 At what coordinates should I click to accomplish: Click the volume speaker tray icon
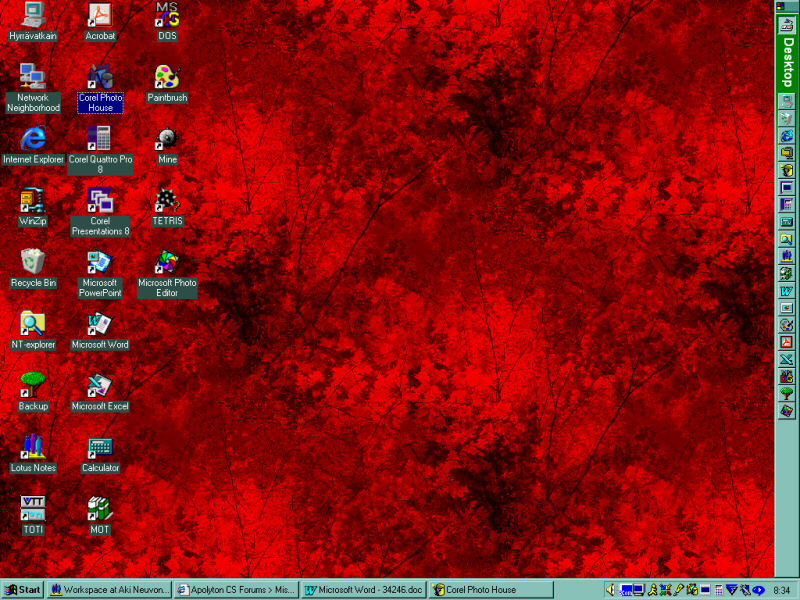click(611, 590)
